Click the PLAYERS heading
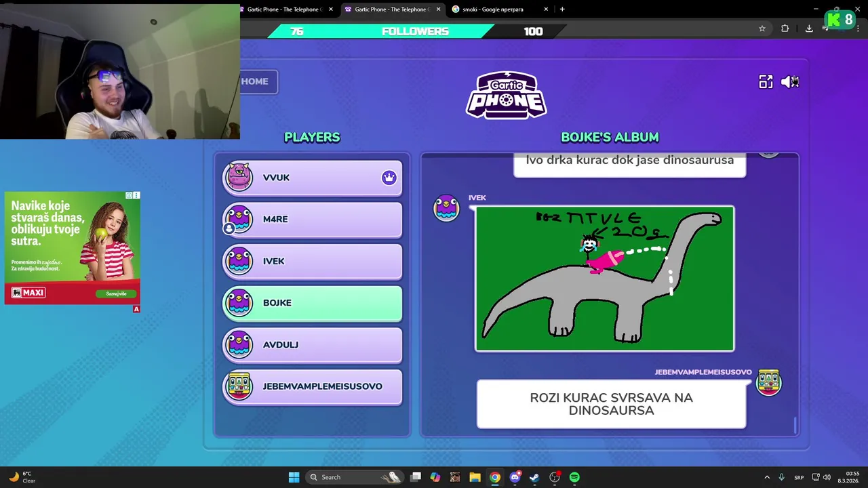This screenshot has height=488, width=868. pyautogui.click(x=312, y=137)
